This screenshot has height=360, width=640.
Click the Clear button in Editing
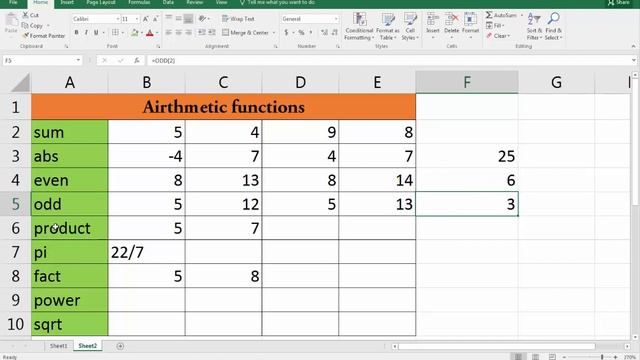(x=498, y=36)
